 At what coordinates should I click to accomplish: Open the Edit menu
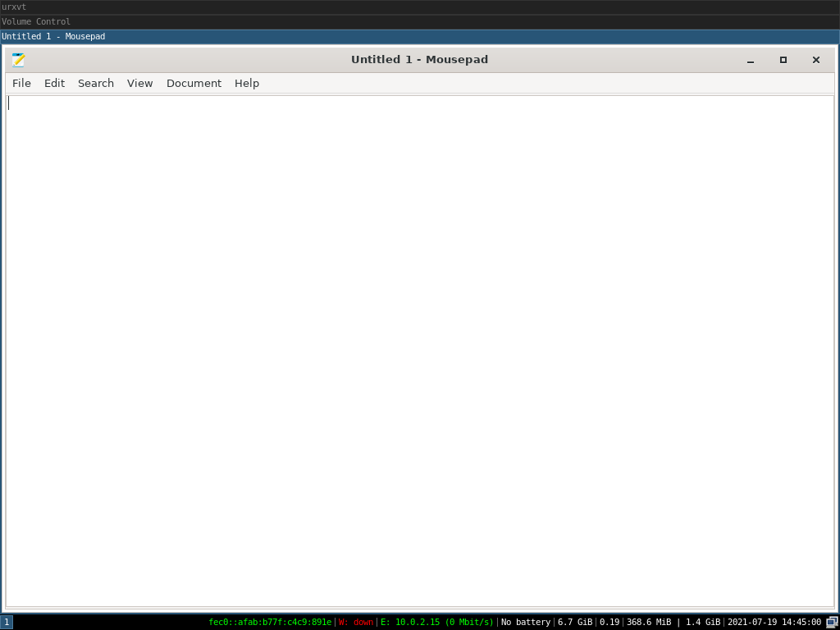54,83
